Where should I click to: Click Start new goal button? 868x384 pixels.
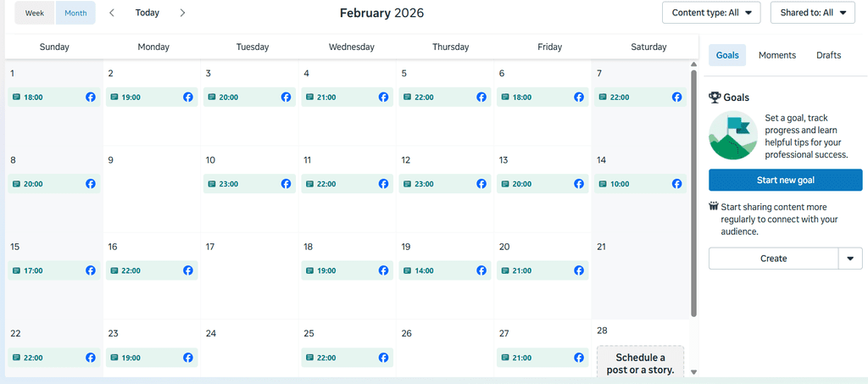pyautogui.click(x=785, y=180)
